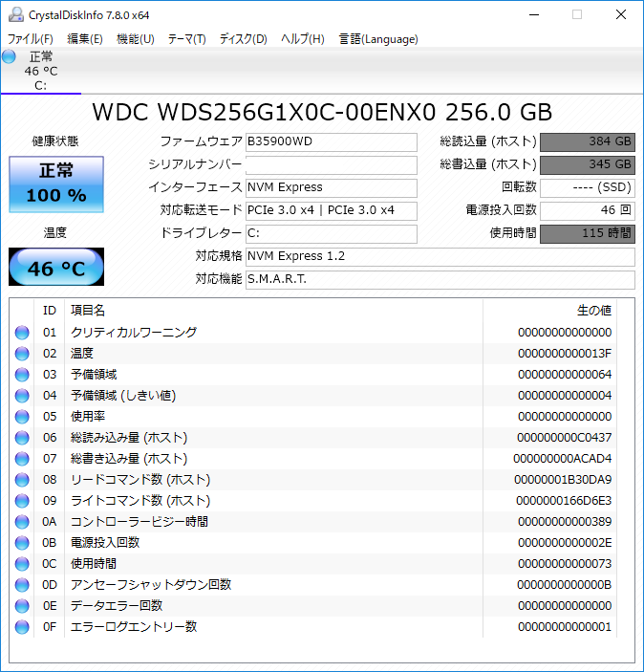The image size is (644, 672).
Task: Click the 総書込量 345 GB value box
Action: 587,165
